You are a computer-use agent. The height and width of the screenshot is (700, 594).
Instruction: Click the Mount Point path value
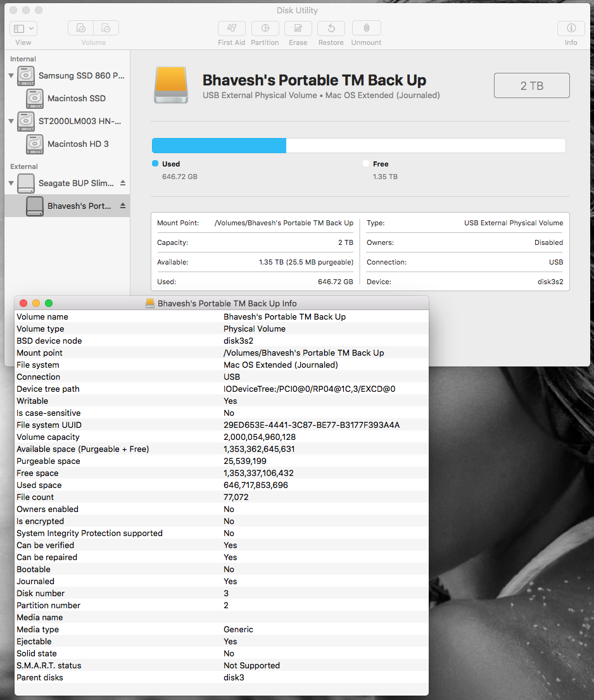(x=284, y=223)
